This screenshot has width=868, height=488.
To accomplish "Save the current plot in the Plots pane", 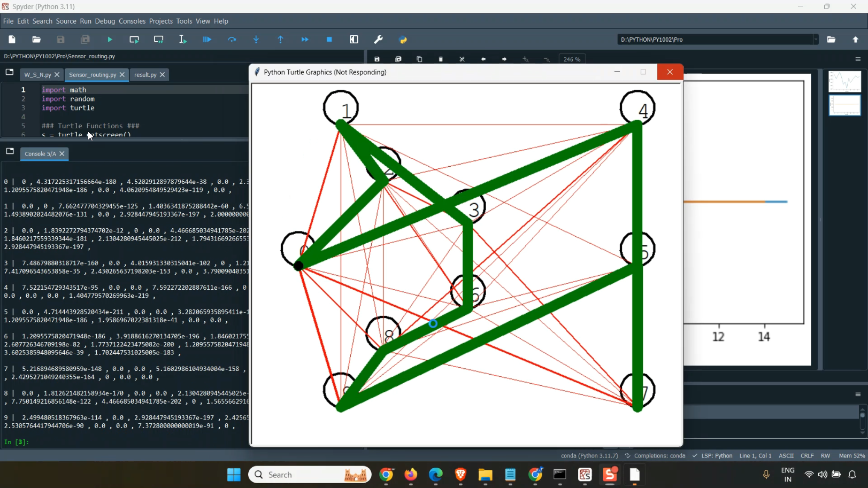I will [x=377, y=59].
